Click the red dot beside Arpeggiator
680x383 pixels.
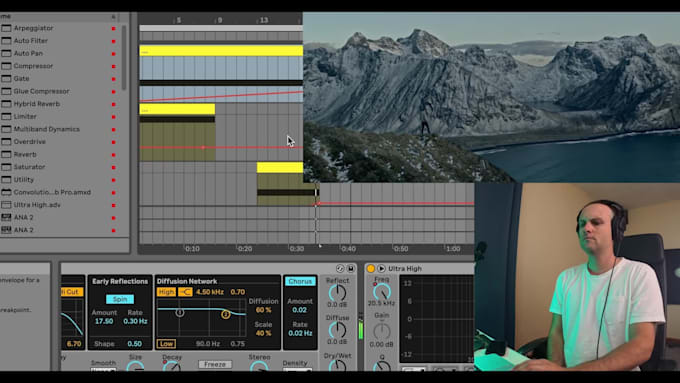[x=114, y=29]
